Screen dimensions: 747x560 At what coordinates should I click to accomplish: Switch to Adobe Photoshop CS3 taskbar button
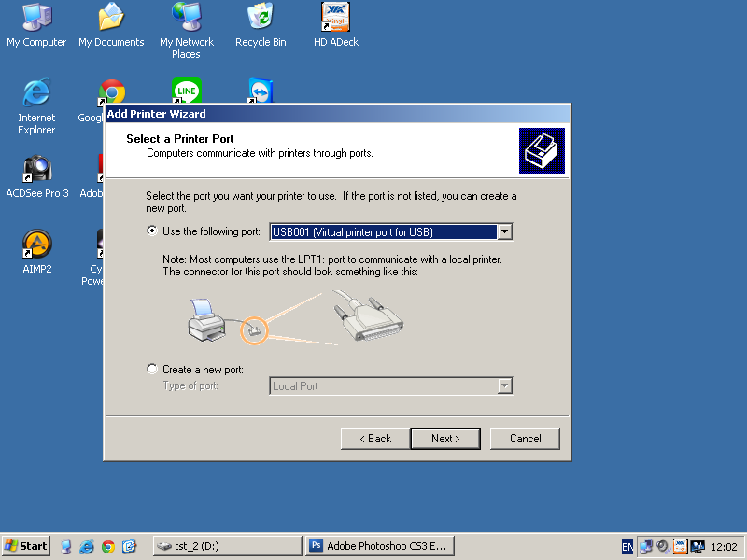point(379,546)
